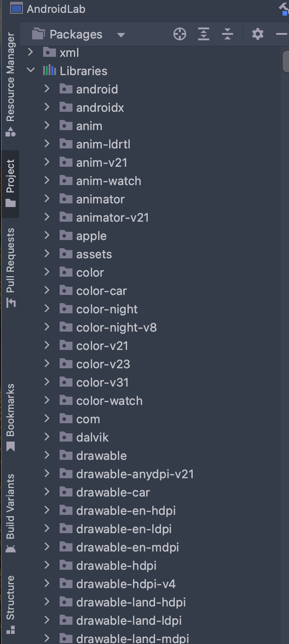This screenshot has width=289, height=644.
Task: Open the Packages view dropdown
Action: coord(121,35)
